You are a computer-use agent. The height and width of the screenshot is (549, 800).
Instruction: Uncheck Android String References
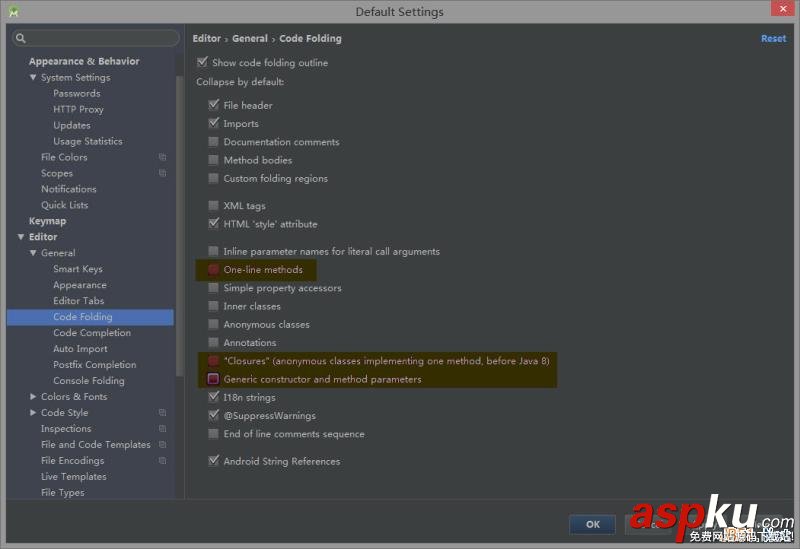click(213, 461)
